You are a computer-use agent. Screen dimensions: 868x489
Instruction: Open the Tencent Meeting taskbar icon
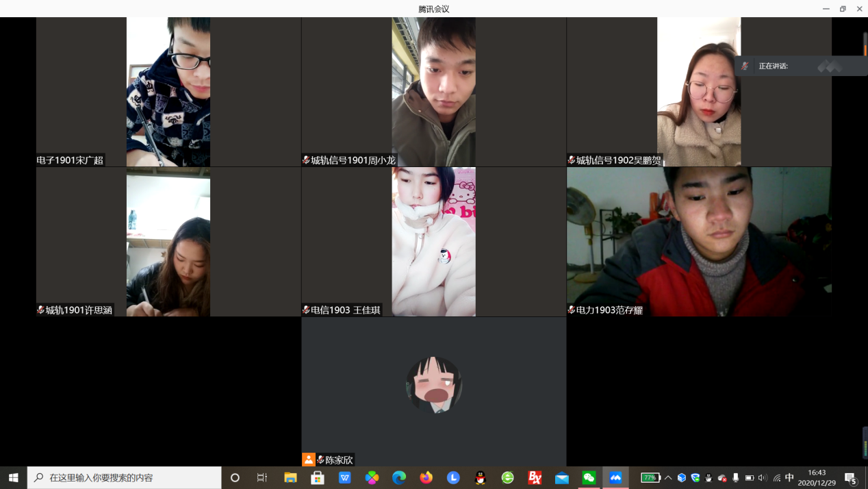coord(615,477)
